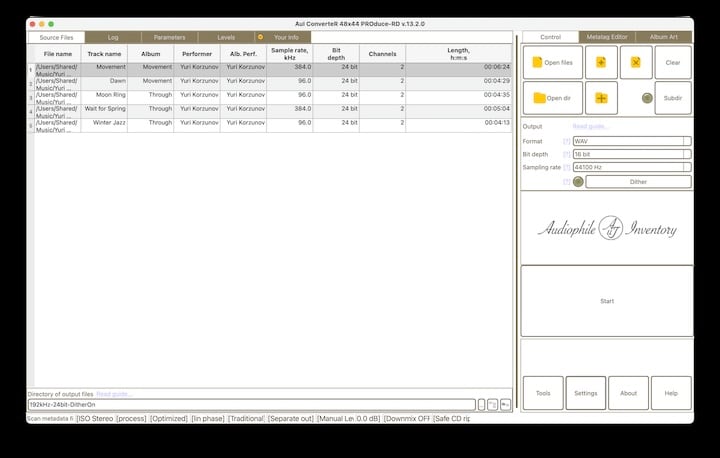The image size is (720, 458).
Task: Open the Help button
Action: [671, 393]
